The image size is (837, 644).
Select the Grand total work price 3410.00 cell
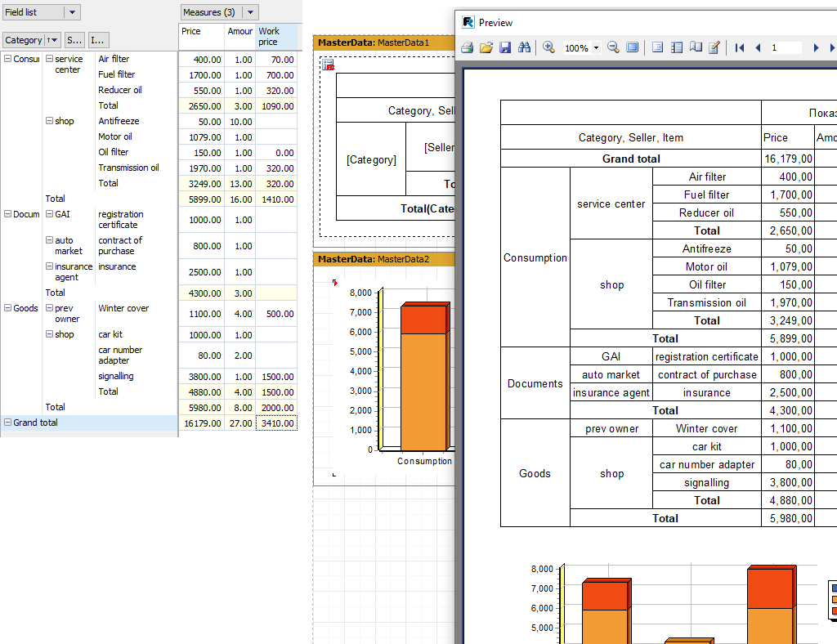(276, 423)
